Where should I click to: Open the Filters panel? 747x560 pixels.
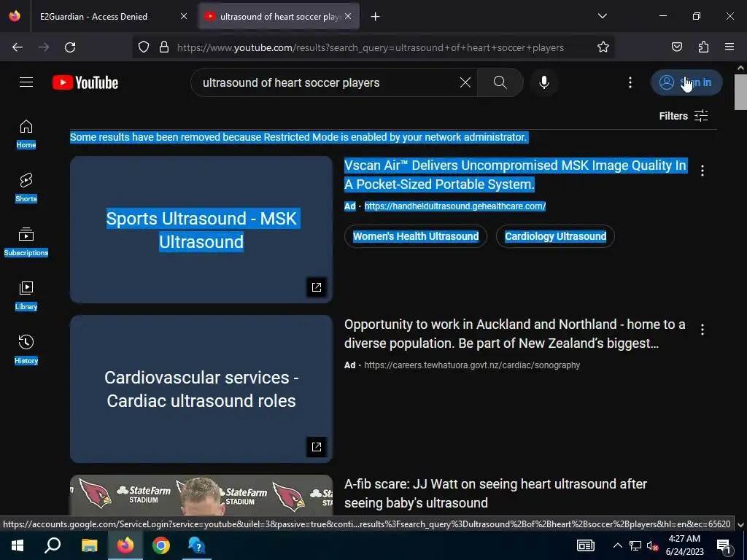tap(683, 116)
